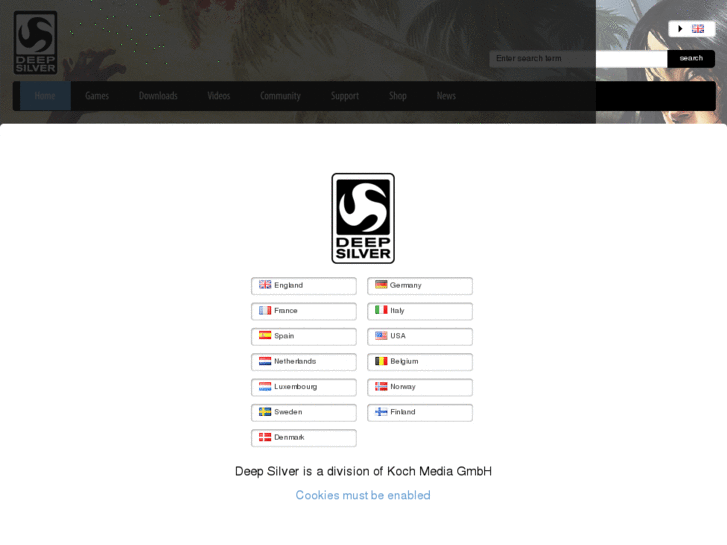Click the France flag icon

pos(265,310)
